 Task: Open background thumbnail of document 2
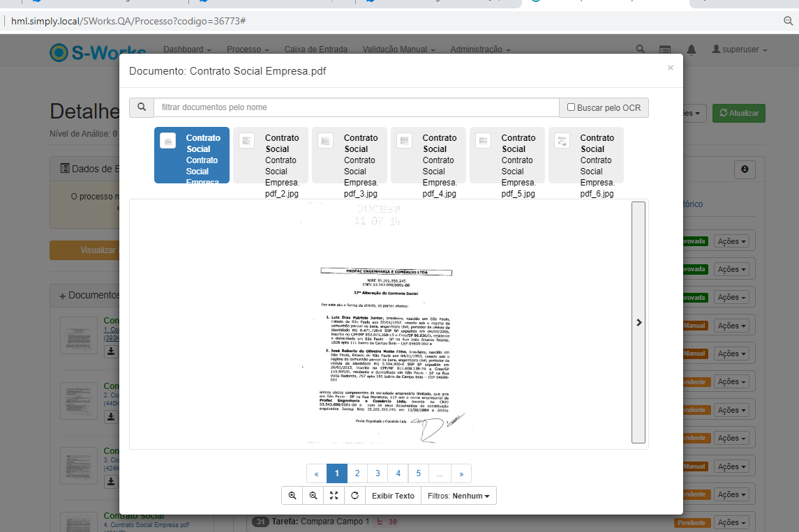point(79,401)
